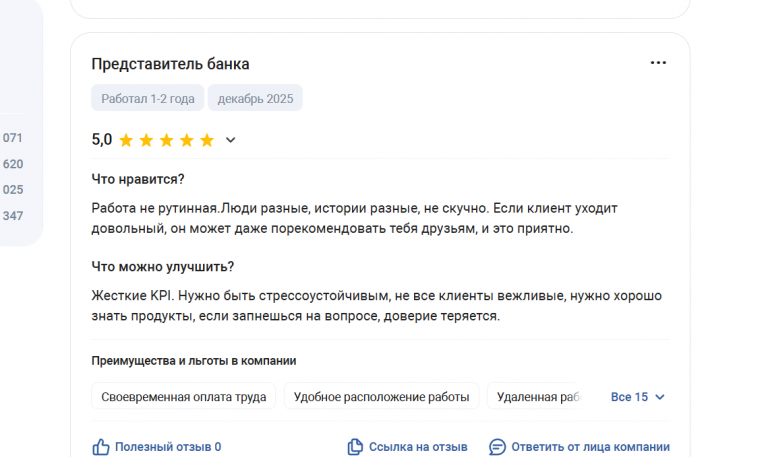Click the third rating star
The width and height of the screenshot is (768, 457).
(x=167, y=140)
